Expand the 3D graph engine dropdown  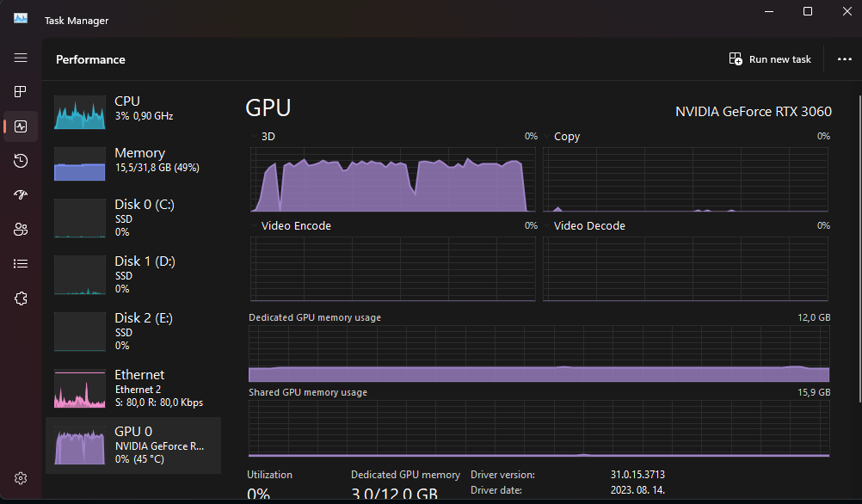pos(254,137)
